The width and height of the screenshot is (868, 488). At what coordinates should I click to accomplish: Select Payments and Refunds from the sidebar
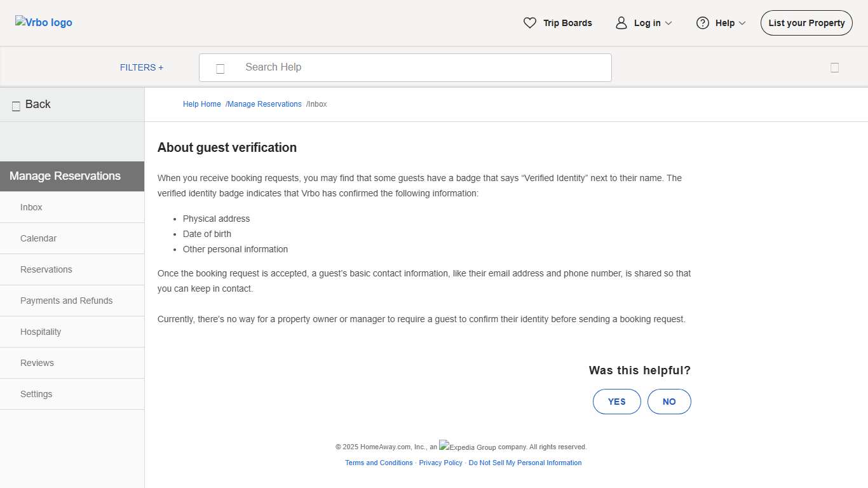click(66, 301)
